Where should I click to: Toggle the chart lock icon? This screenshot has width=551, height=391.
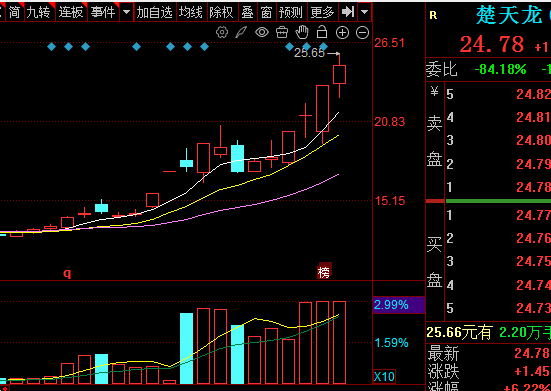[322, 32]
